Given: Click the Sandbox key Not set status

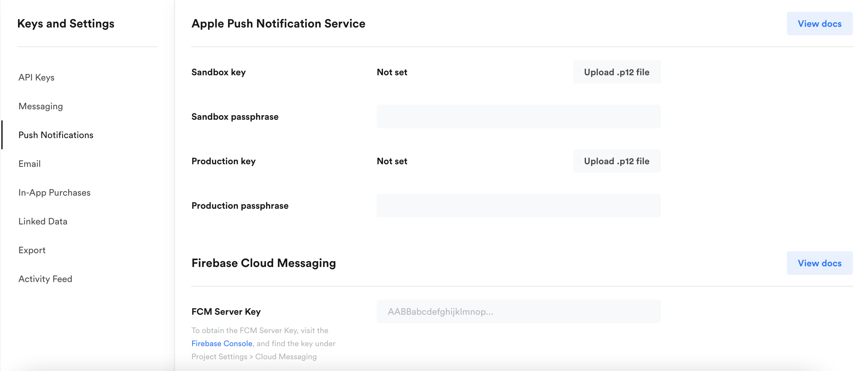Looking at the screenshot, I should coord(392,72).
